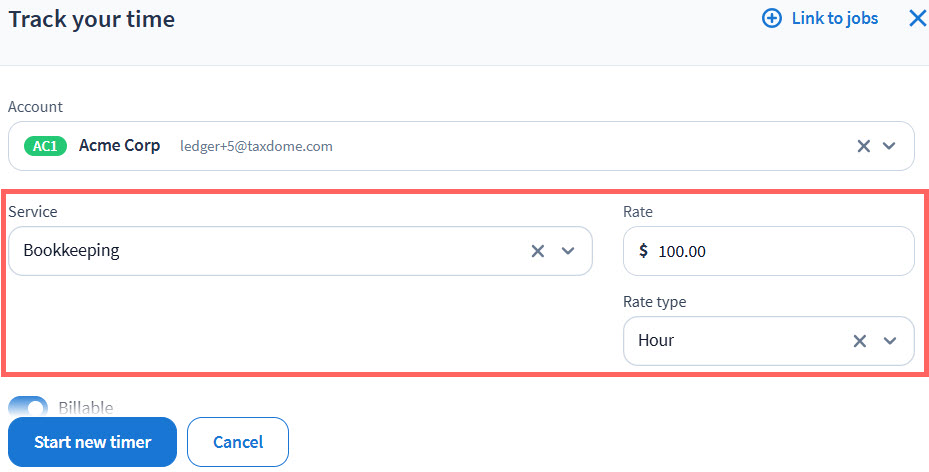Screen dimensions: 929x472
Task: Click the Bookkeeping text in Service field
Action: (71, 251)
